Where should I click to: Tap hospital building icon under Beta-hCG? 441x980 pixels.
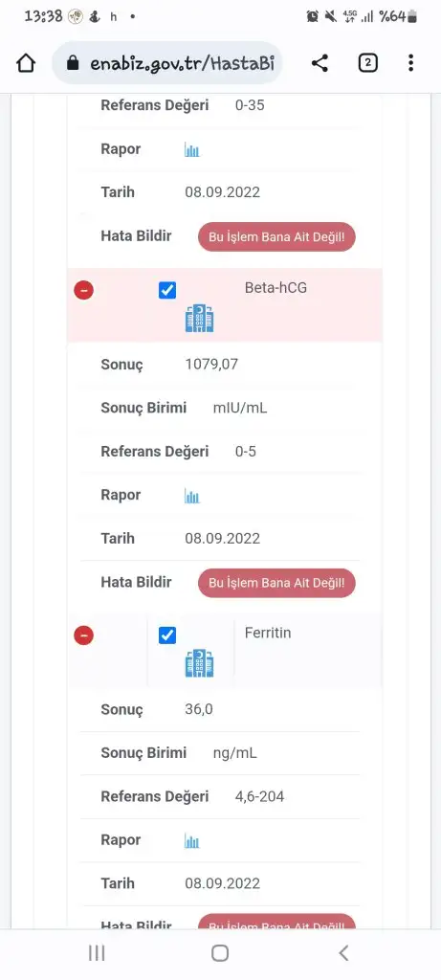pyautogui.click(x=200, y=318)
